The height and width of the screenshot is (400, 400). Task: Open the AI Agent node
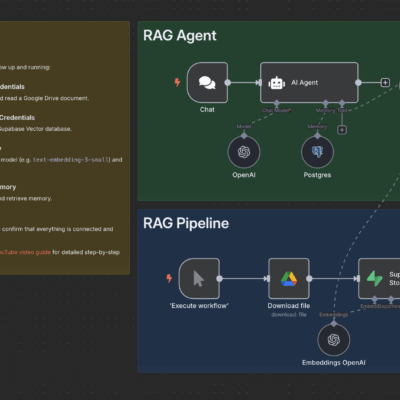coord(309,82)
